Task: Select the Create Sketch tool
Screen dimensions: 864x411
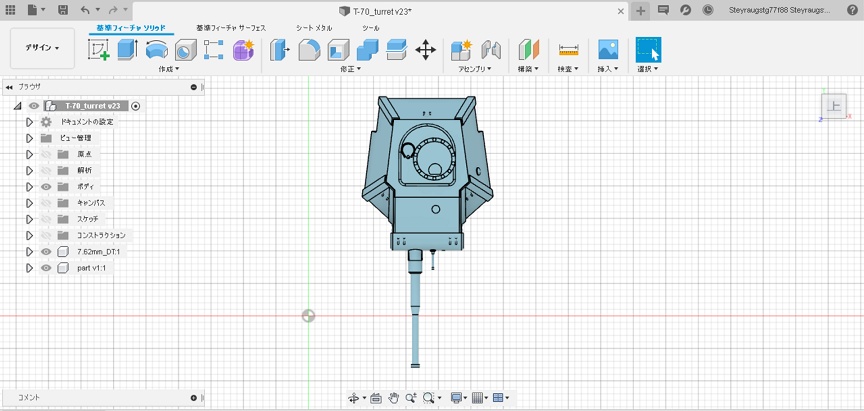Action: tap(99, 49)
